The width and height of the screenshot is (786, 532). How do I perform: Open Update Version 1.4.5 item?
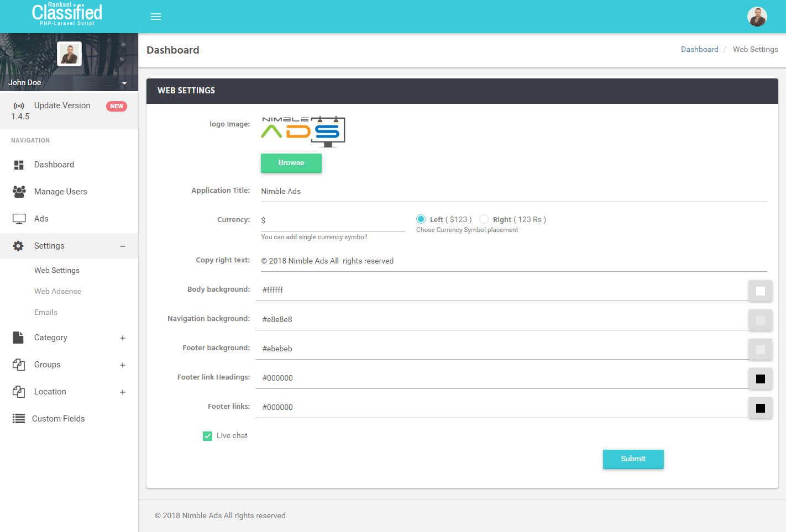[x=69, y=110]
